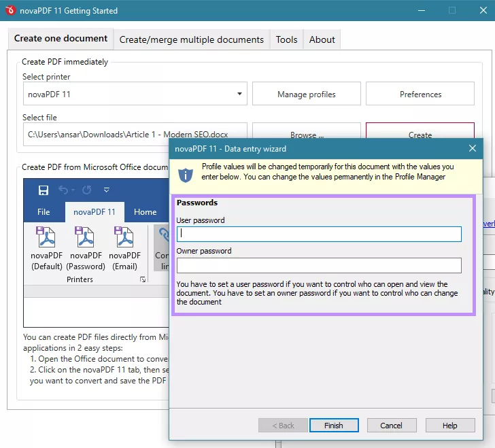Switch to Create/merge multiple documents tab
Image resolution: width=495 pixels, height=448 pixels.
click(191, 39)
